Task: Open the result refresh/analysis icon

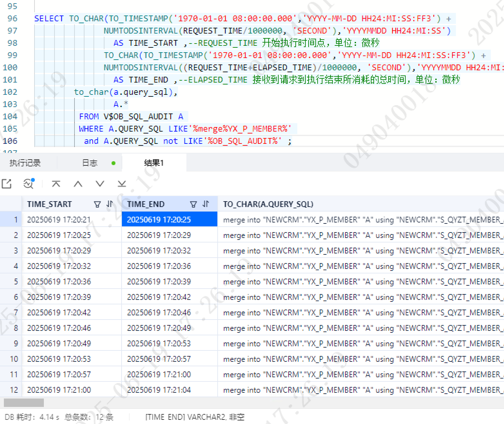Action: coord(29,183)
